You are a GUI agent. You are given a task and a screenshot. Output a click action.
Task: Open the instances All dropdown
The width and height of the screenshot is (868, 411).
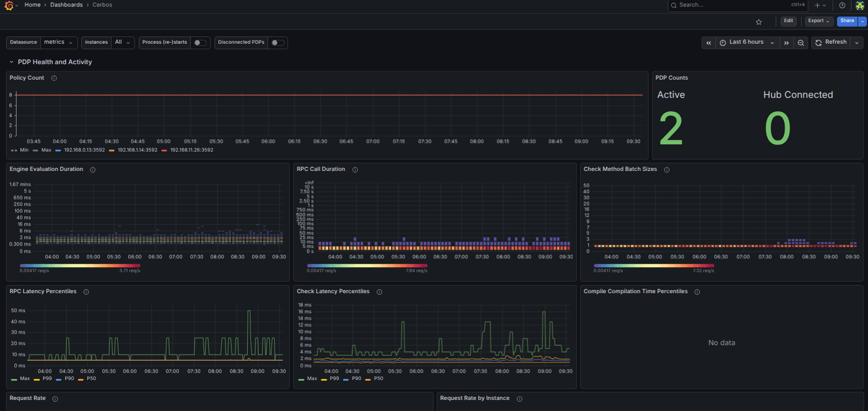point(123,43)
